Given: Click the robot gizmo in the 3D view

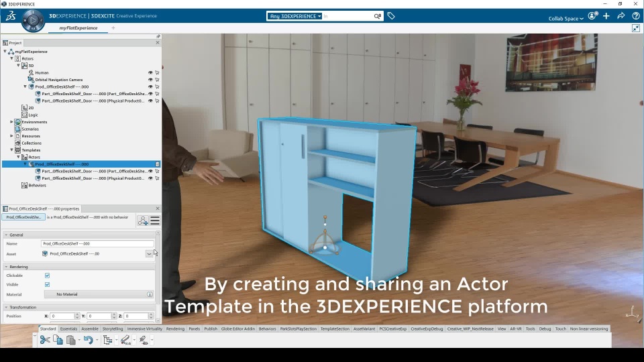Looking at the screenshot, I should coord(325,236).
